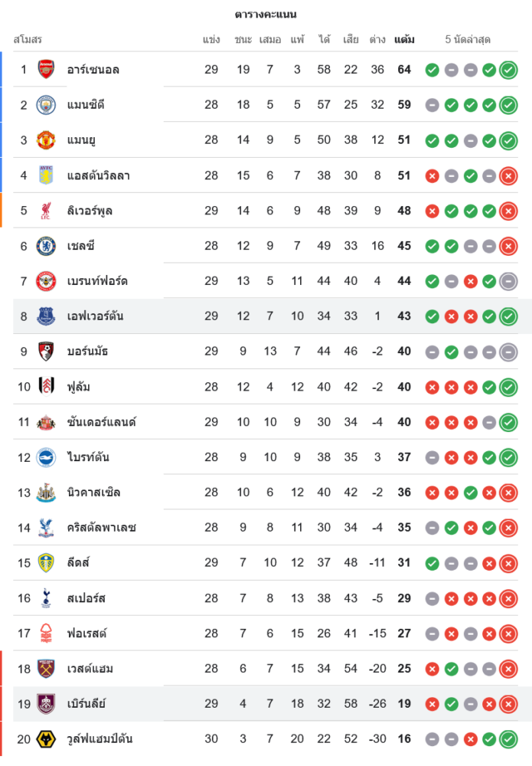The width and height of the screenshot is (532, 766).
Task: Click Brentford's latest draw indicator
Action: [x=508, y=282]
